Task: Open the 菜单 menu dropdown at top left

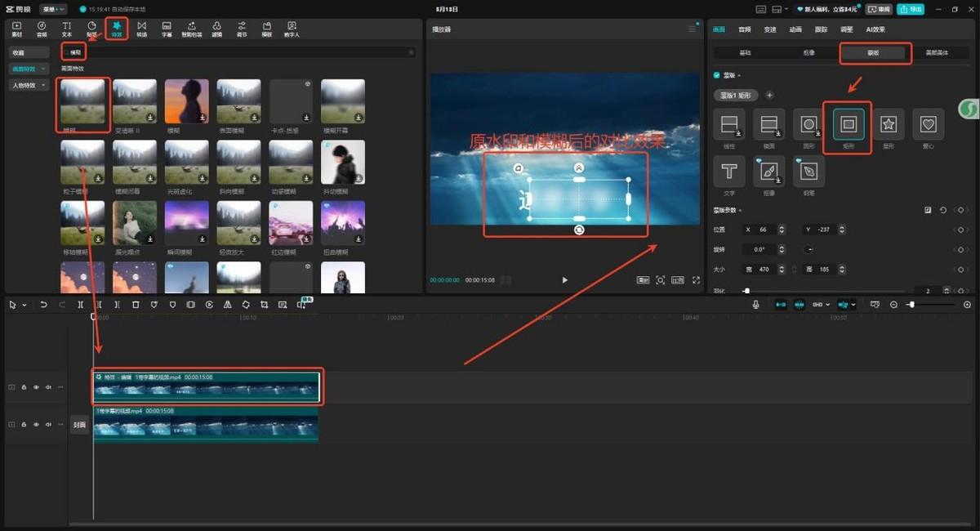Action: coord(55,9)
